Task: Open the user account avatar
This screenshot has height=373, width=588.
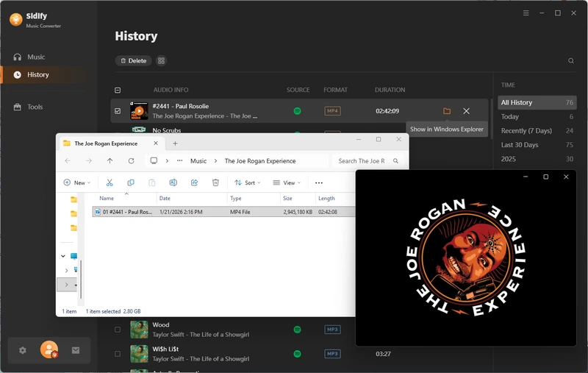Action: pos(49,349)
